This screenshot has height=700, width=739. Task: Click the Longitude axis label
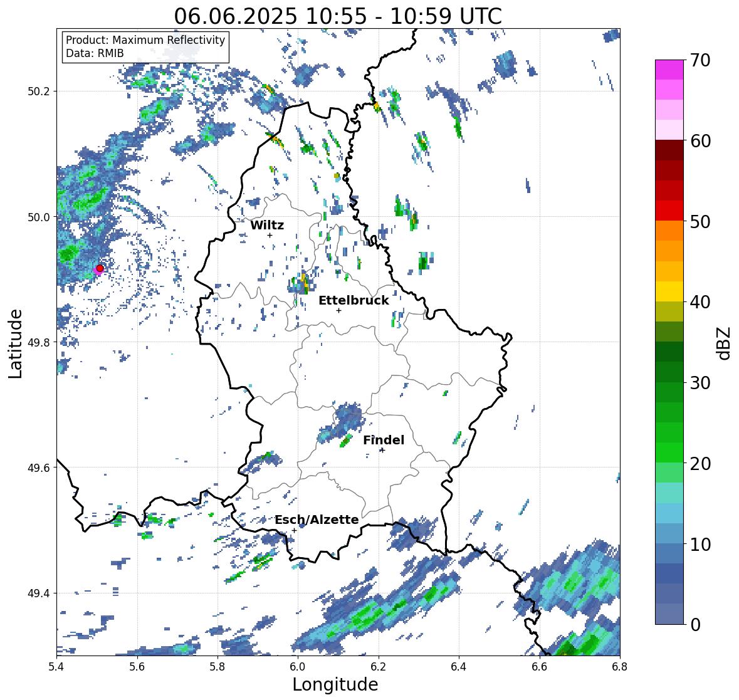tap(335, 684)
